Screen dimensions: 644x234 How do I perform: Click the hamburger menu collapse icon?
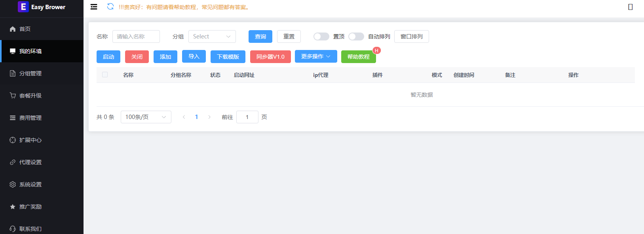tap(94, 7)
